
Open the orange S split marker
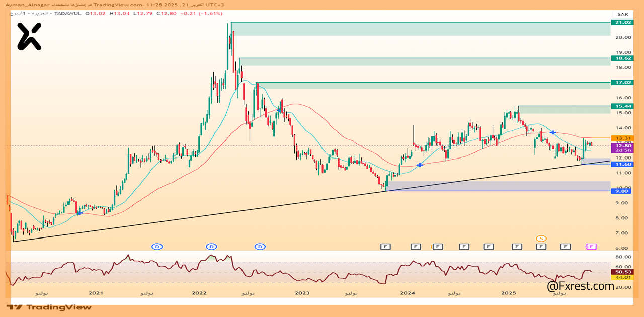coord(541,238)
